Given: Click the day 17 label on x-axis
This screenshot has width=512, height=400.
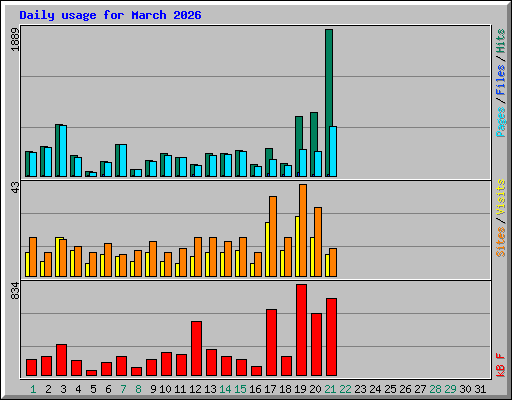Looking at the screenshot, I should [x=270, y=389].
